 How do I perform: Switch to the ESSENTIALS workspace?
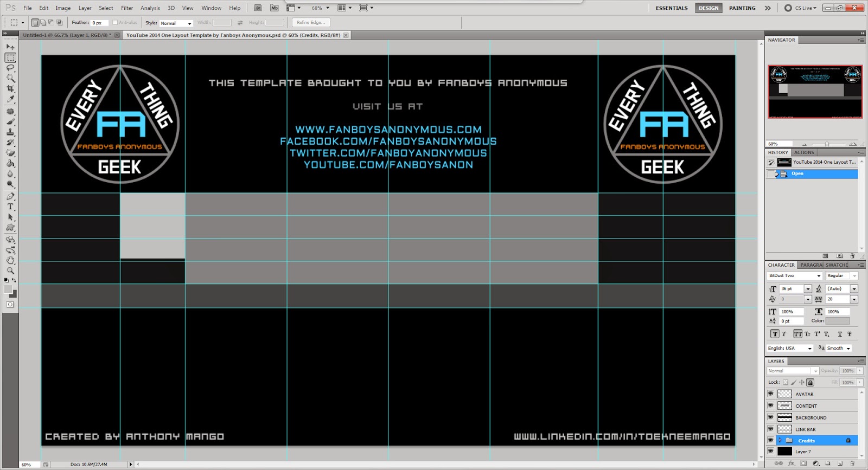click(672, 8)
